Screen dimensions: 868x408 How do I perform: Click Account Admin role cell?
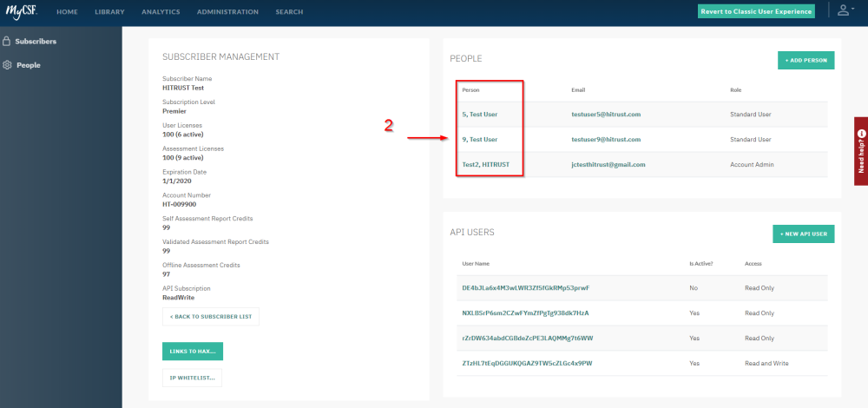[753, 164]
